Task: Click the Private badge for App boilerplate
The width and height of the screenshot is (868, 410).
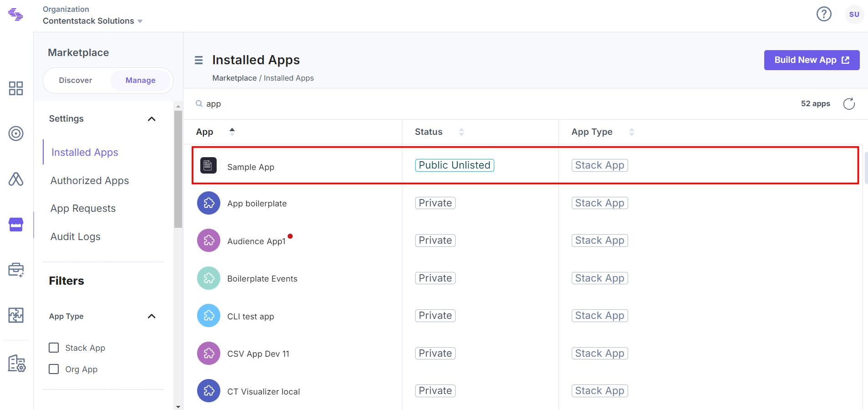Action: click(x=435, y=203)
